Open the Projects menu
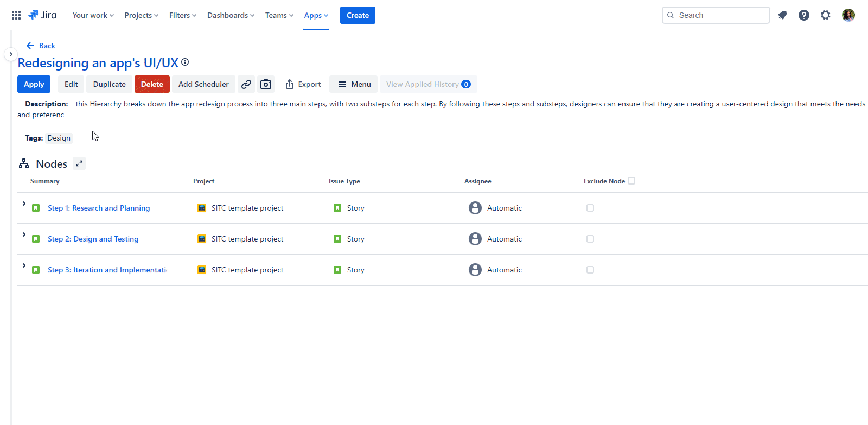The image size is (868, 425). pos(141,15)
